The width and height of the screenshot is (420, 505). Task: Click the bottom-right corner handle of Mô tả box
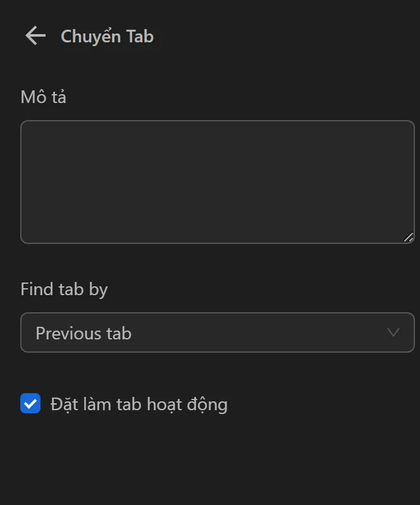tap(409, 238)
